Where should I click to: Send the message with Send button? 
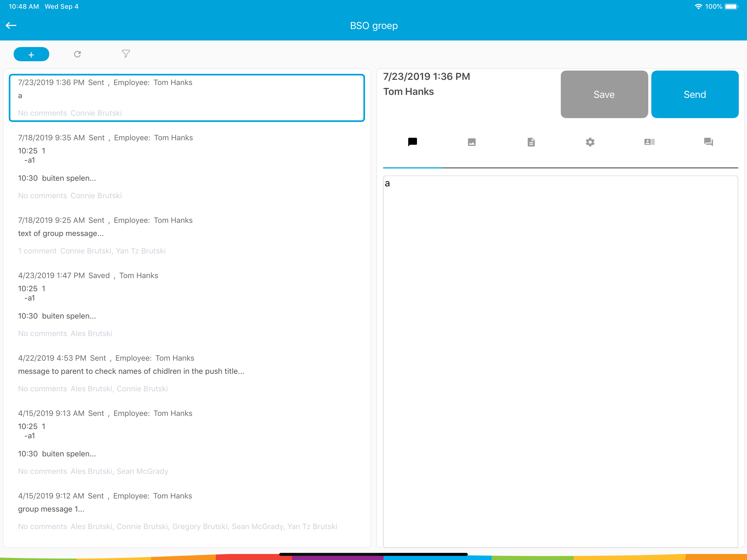(x=695, y=94)
